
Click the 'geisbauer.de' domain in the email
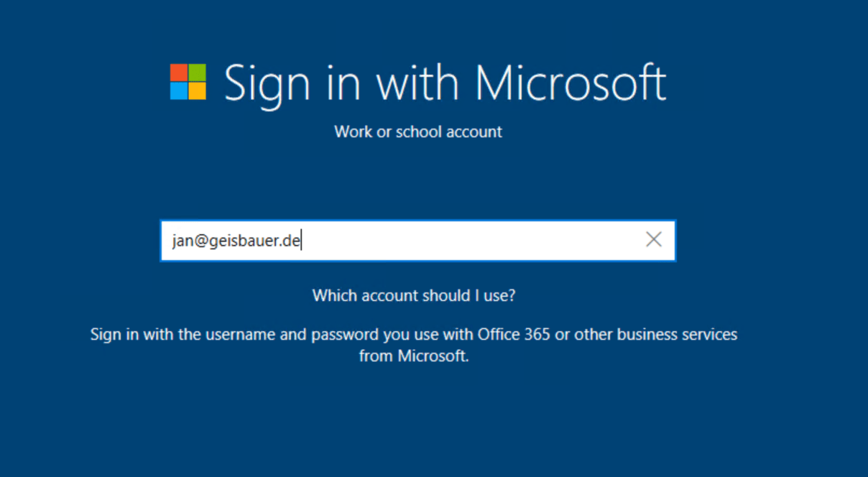[x=253, y=241]
